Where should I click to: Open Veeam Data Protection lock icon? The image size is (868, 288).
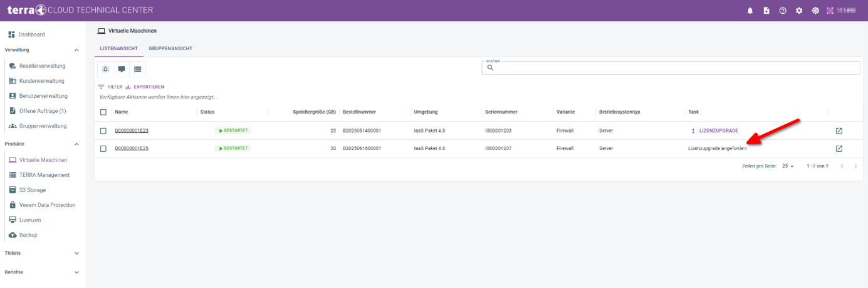[13, 205]
